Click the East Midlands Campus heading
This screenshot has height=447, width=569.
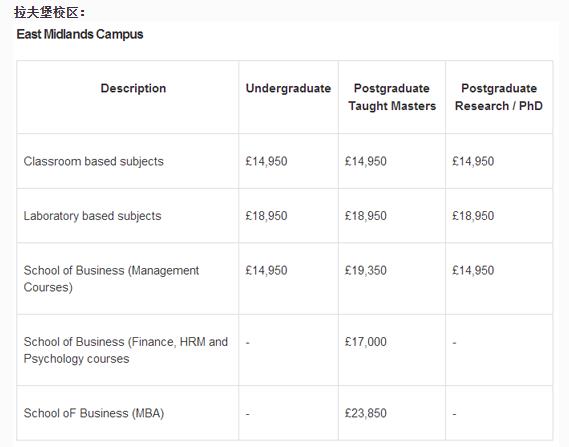(x=80, y=34)
